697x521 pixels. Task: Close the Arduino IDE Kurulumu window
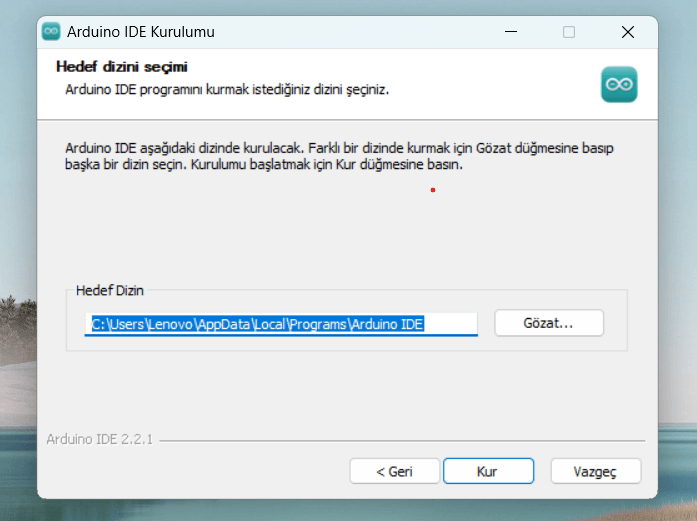pos(628,32)
